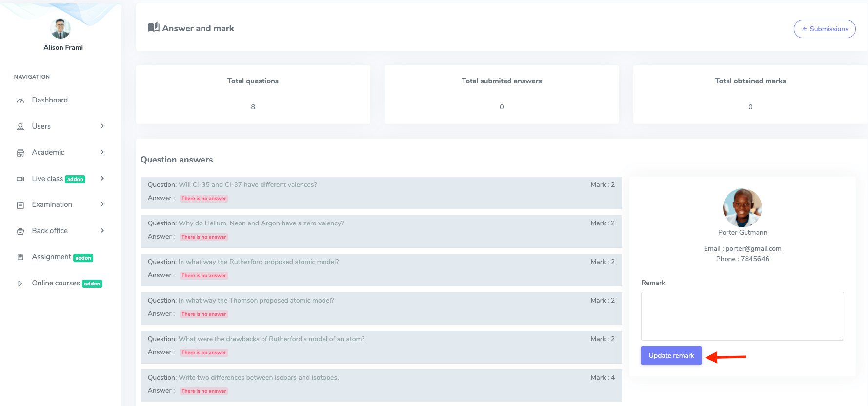Go to the Online courses section
Image resolution: width=868 pixels, height=406 pixels.
[56, 283]
